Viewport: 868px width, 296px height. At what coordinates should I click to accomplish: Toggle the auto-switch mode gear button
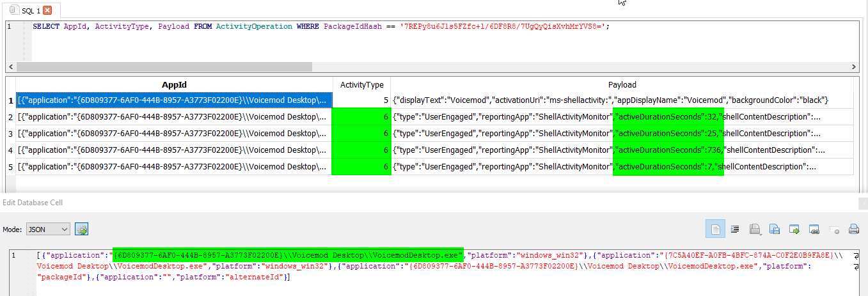coord(81,230)
